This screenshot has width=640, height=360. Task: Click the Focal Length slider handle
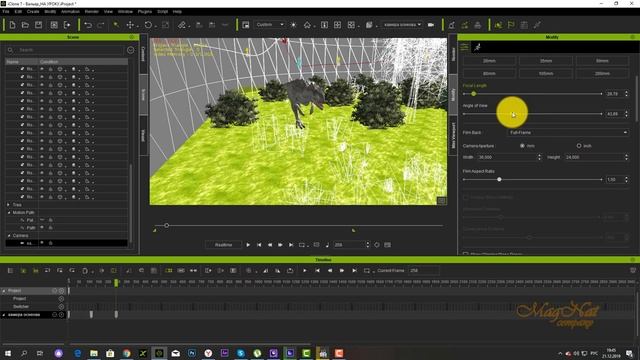tap(473, 94)
